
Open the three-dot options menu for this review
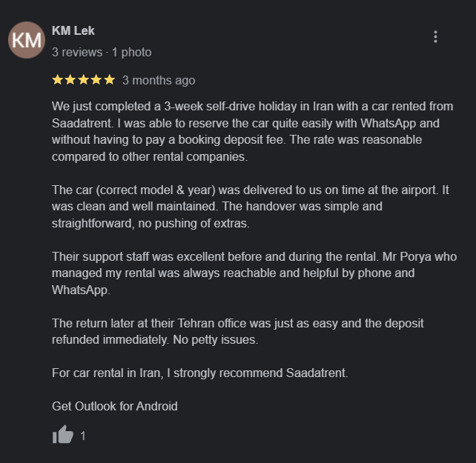(435, 37)
